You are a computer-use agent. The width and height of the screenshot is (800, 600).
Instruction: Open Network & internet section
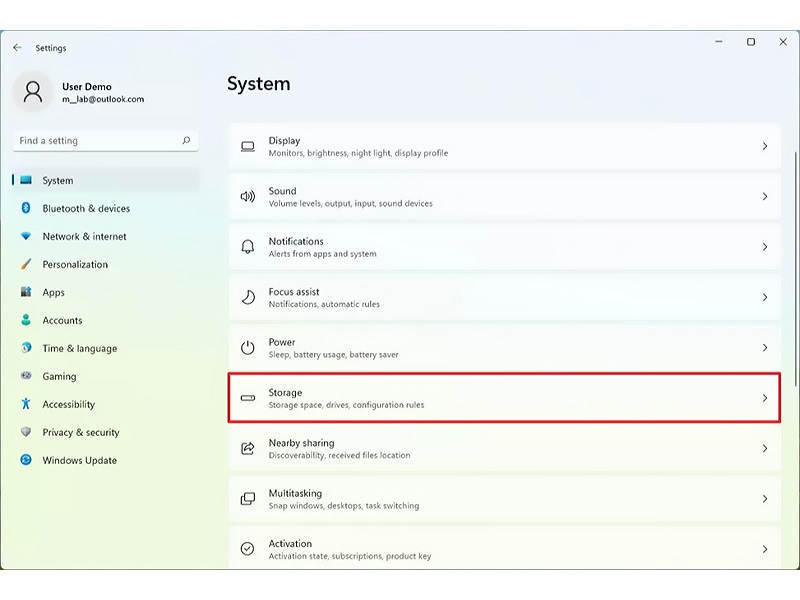coord(106,236)
